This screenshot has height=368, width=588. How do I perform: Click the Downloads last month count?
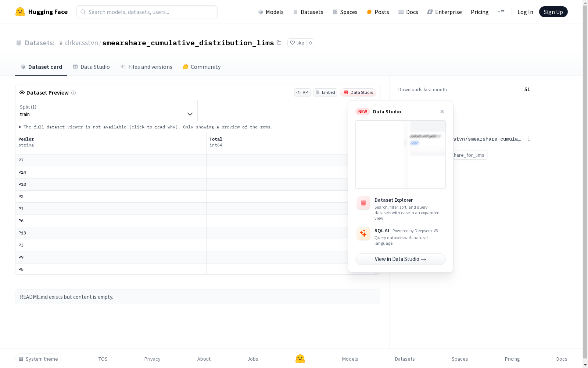[x=527, y=89]
